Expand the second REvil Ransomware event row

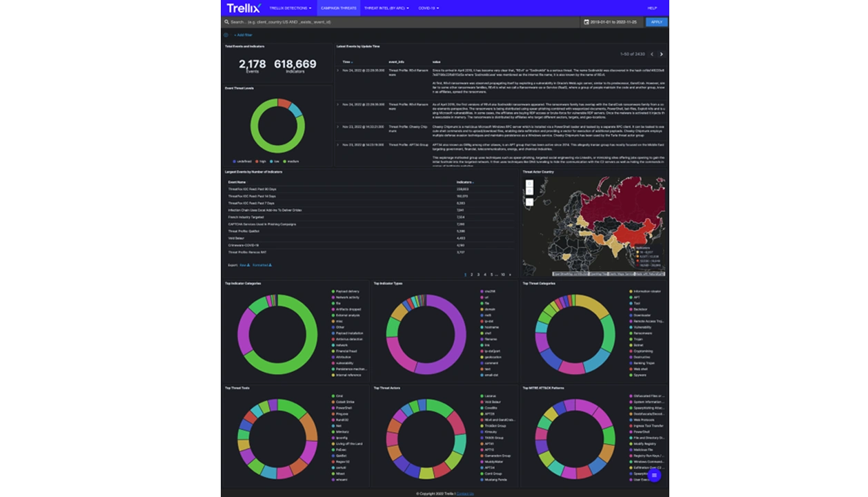pos(338,104)
